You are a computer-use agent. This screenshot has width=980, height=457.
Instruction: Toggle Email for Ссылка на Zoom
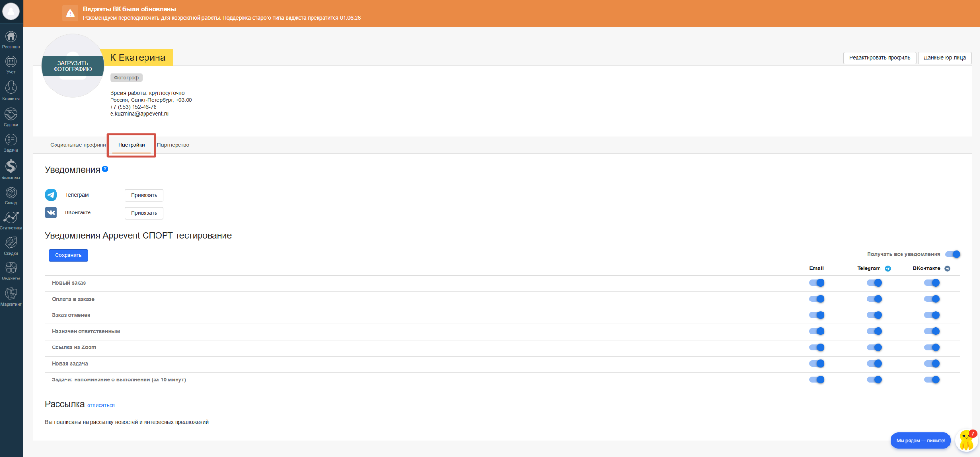click(x=817, y=347)
